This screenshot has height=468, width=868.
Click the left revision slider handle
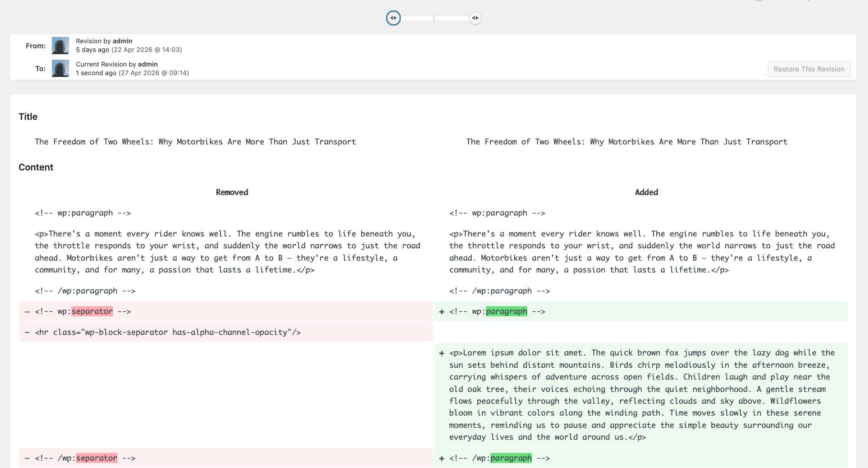click(393, 18)
